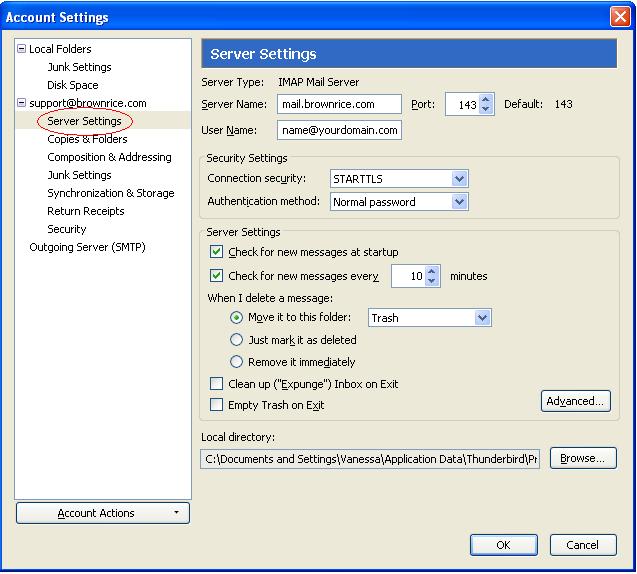The width and height of the screenshot is (637, 574).
Task: Open the Account Actions menu
Action: [103, 513]
